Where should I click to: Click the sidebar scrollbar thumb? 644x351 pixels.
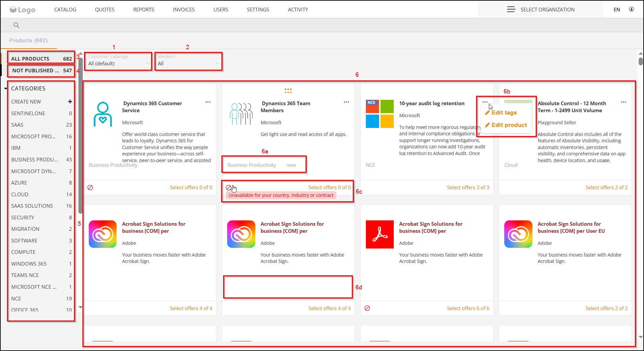click(x=80, y=136)
